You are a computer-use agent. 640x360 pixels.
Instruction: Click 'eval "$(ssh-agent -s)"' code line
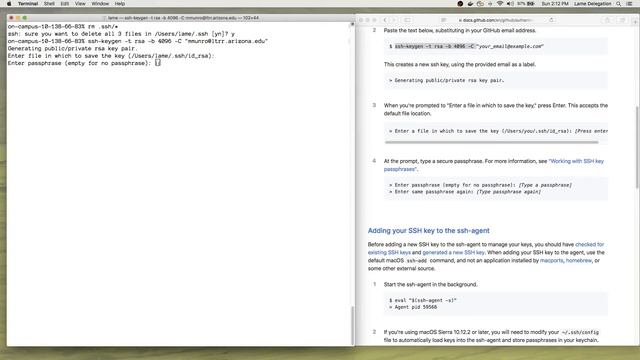[x=423, y=300]
